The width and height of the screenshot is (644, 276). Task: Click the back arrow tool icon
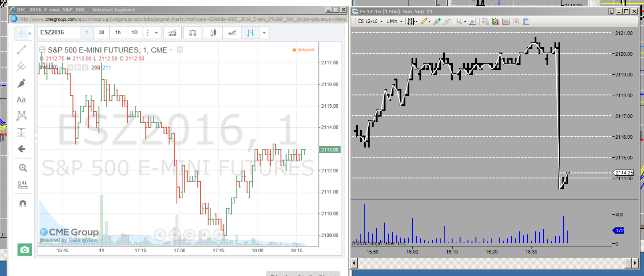pyautogui.click(x=21, y=149)
